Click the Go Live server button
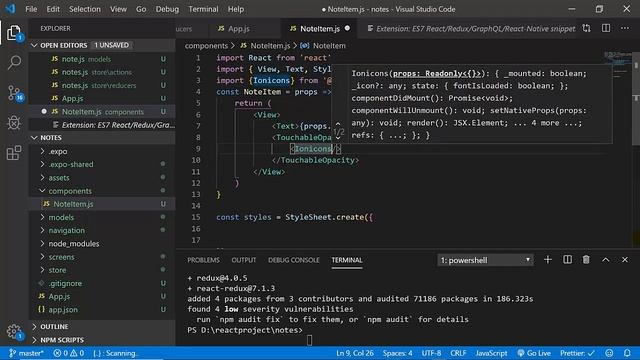 pyautogui.click(x=533, y=353)
